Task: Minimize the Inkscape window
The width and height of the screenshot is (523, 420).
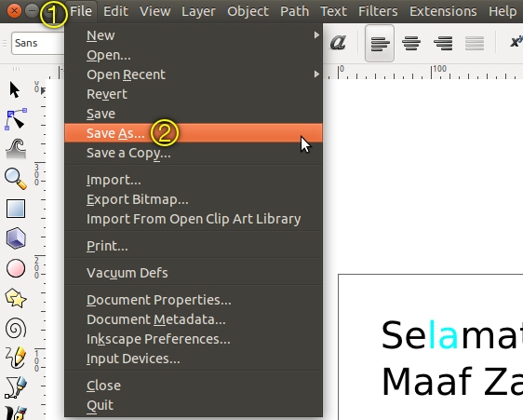Action: [32, 11]
